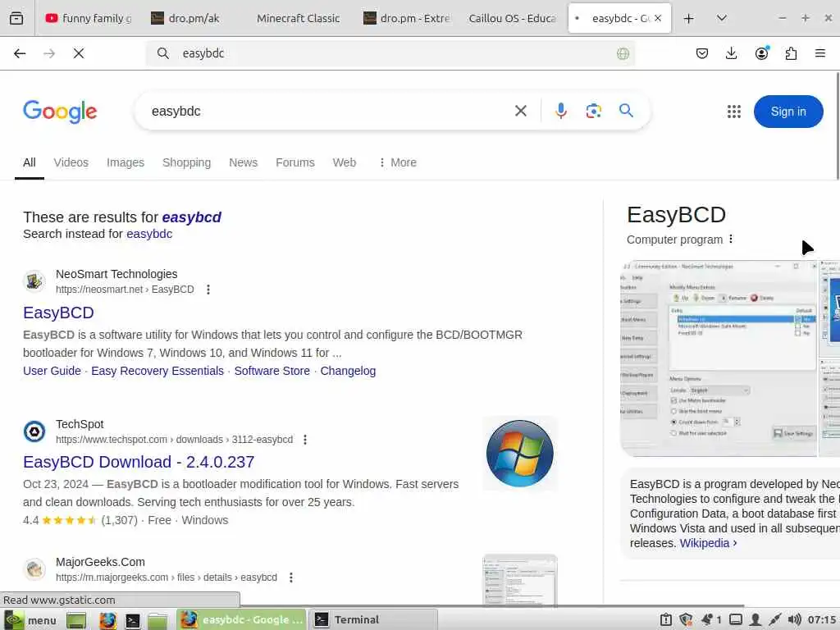Open the Changelog sitelink

click(x=348, y=371)
